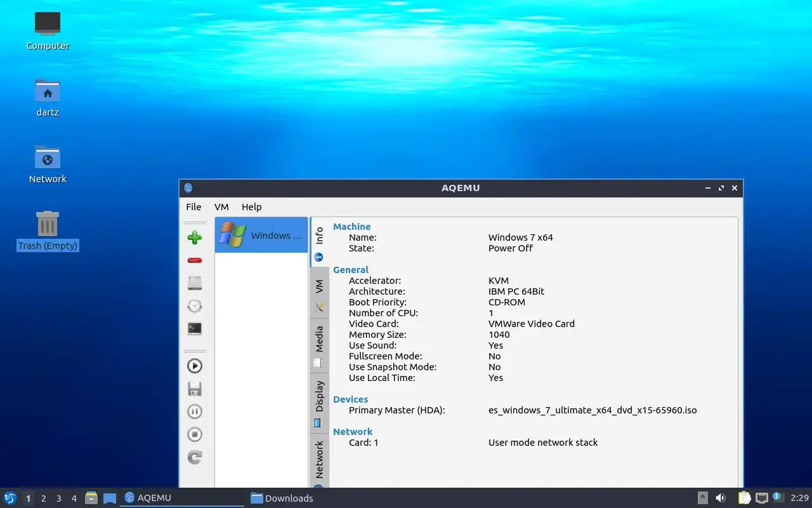The width and height of the screenshot is (812, 508).
Task: Click the 'Use Snapshot Mode:' label
Action: [x=393, y=367]
